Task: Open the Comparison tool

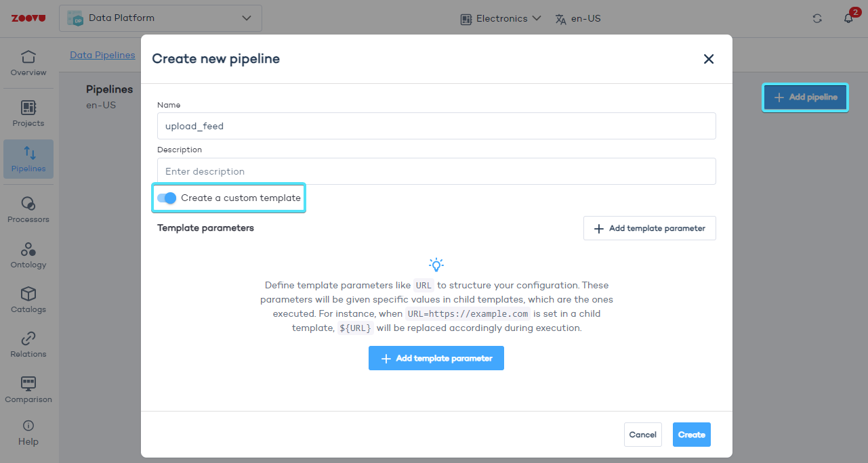Action: 28,389
